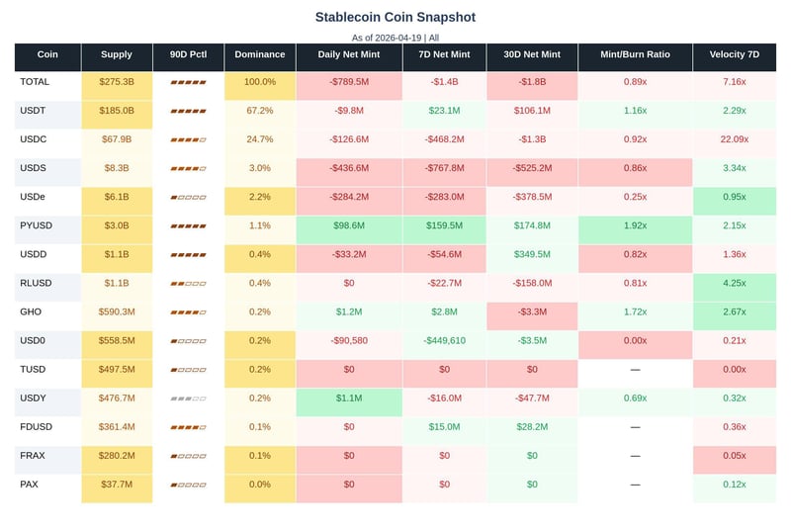Image resolution: width=791 pixels, height=532 pixels.
Task: Select the PAX 90D percentile indicator
Action: click(188, 485)
